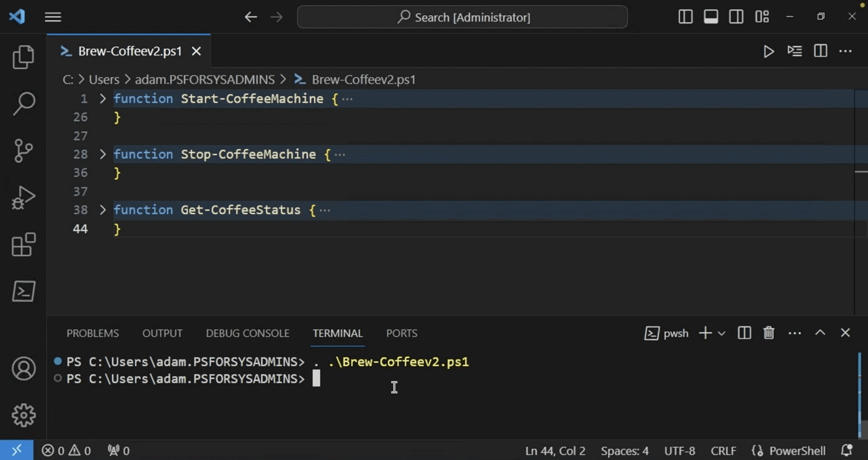
Task: Split the editor to the right
Action: [x=821, y=51]
